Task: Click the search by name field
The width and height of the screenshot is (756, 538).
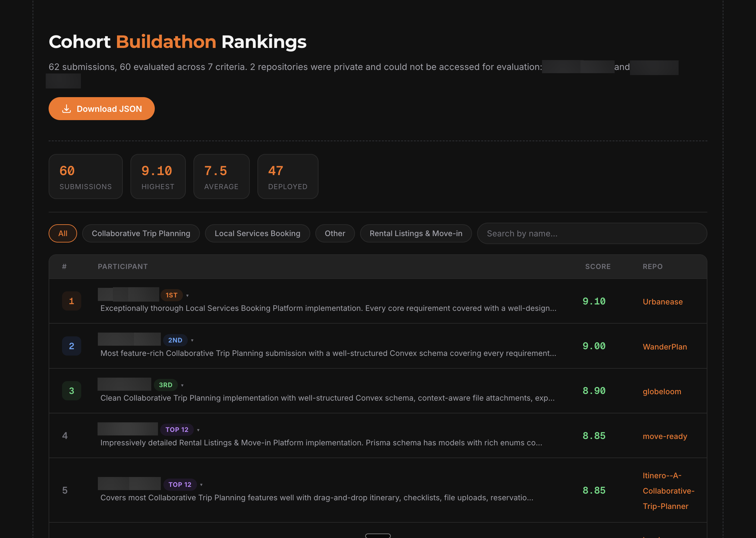Action: (592, 234)
